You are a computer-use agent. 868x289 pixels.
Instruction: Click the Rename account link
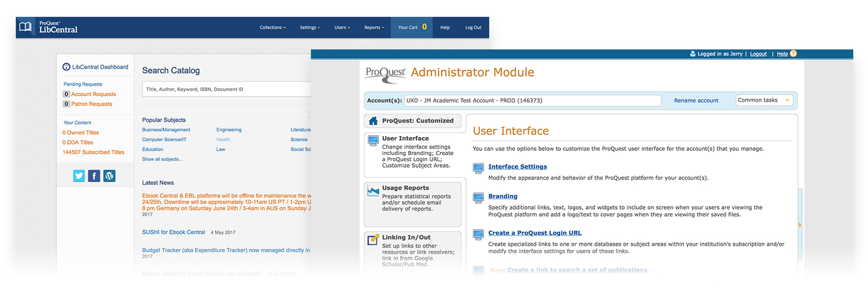696,100
